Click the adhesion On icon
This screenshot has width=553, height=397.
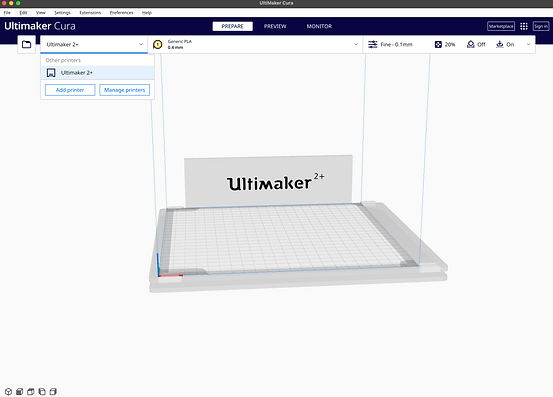click(x=499, y=44)
